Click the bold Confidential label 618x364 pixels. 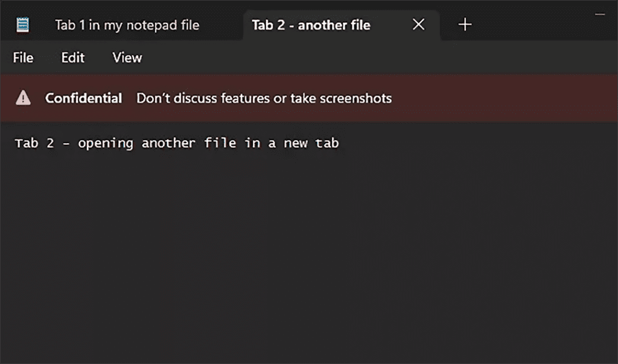point(83,98)
